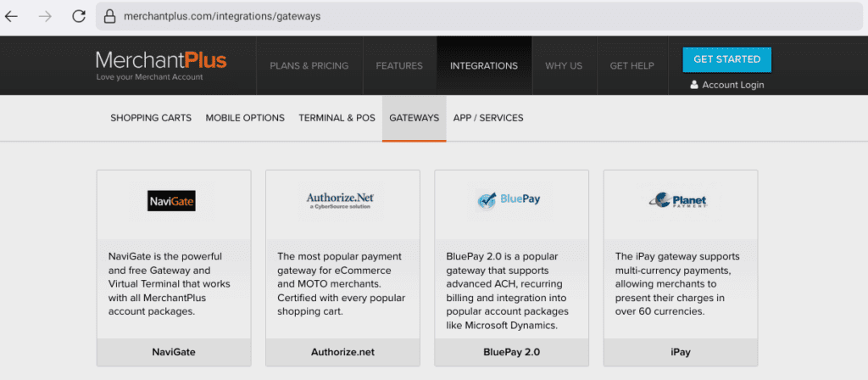Click the user icon beside Account Login
This screenshot has height=380, width=868.
pos(694,85)
